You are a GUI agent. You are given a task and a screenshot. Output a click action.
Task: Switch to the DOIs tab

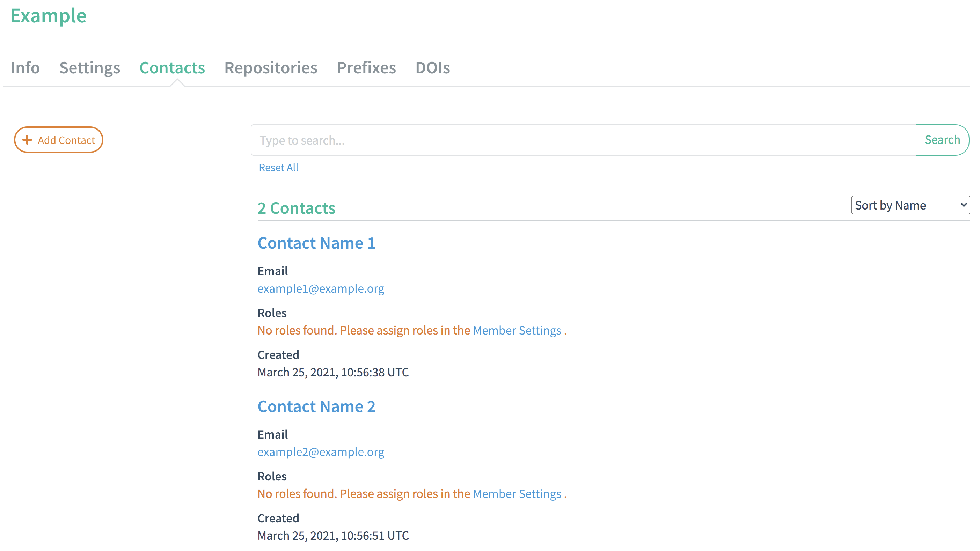[432, 68]
